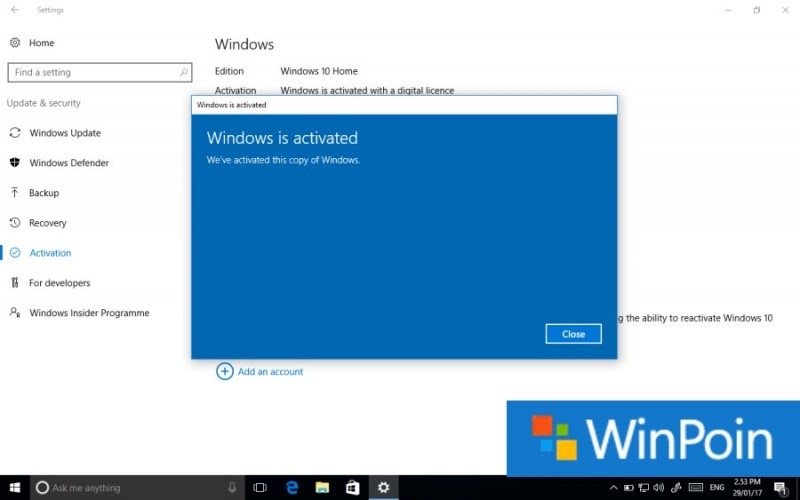Open the Store from the taskbar
This screenshot has height=500, width=800.
353,488
